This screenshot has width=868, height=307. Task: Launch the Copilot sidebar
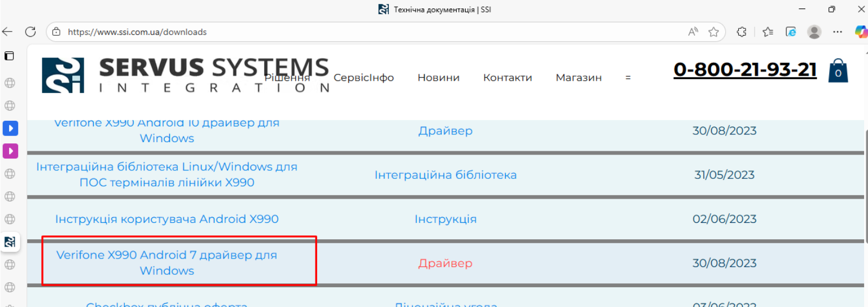tap(860, 32)
